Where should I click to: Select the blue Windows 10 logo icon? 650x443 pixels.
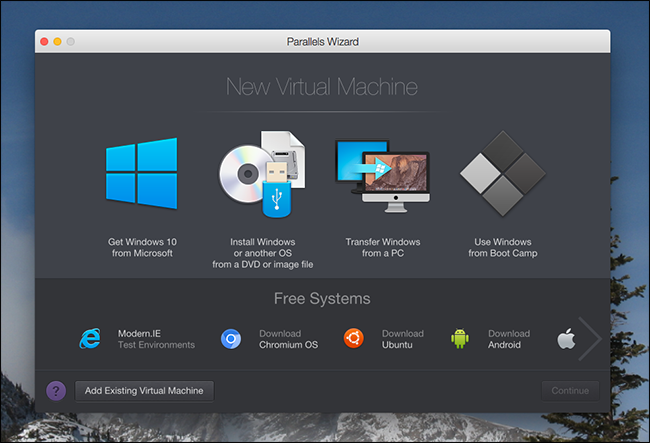(142, 173)
